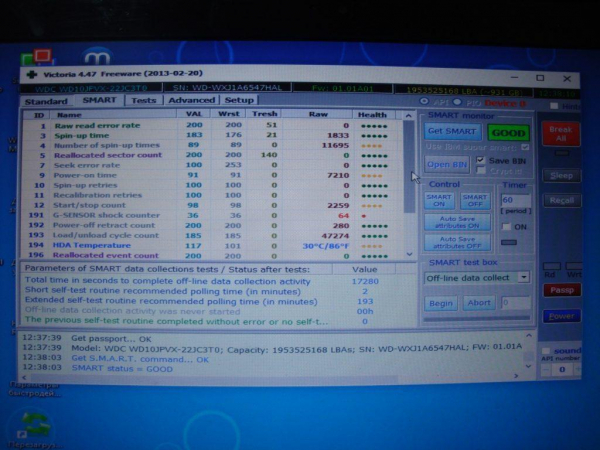Click the Abort button
This screenshot has width=600, height=450.
tap(479, 303)
